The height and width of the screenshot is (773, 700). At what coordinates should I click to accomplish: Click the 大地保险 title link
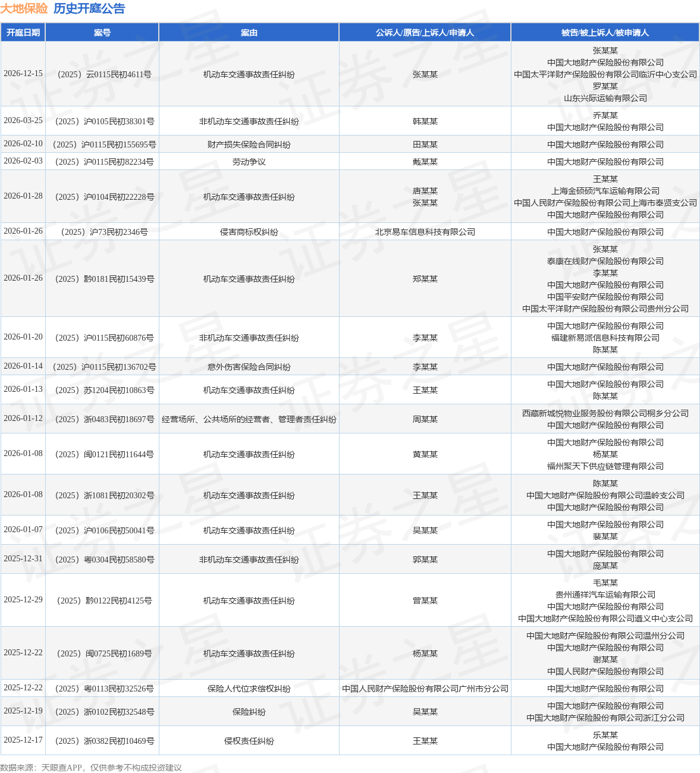pos(24,8)
